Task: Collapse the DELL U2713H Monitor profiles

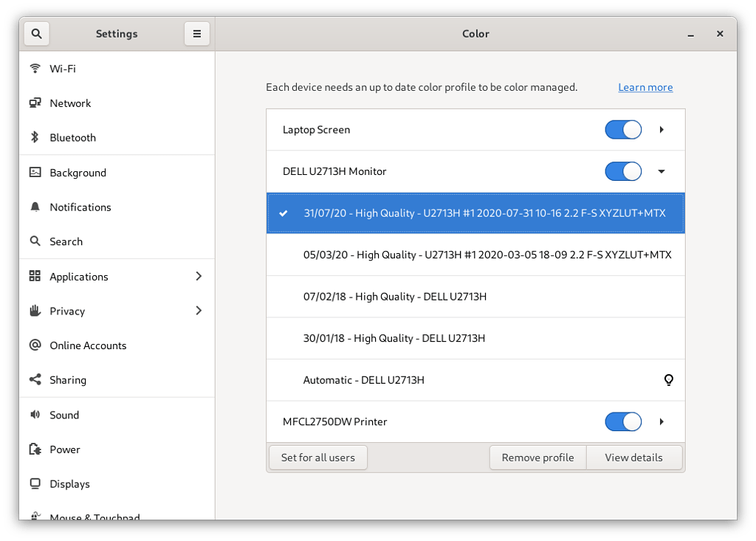Action: coord(661,171)
